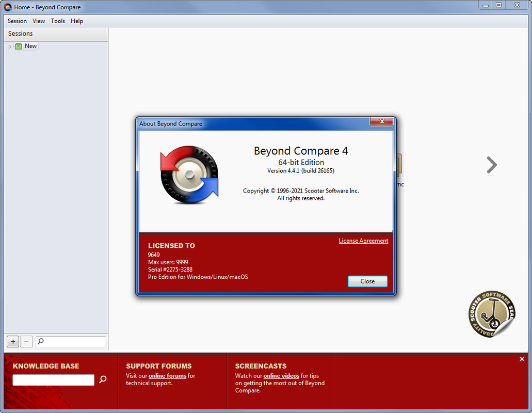Minimize the Beyond Compare window
Viewport: 532px width, 413px height.
coord(486,6)
